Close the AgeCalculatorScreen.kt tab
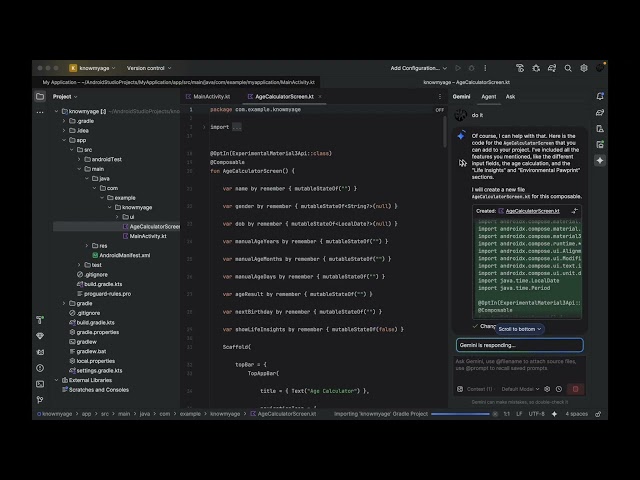 click(320, 97)
